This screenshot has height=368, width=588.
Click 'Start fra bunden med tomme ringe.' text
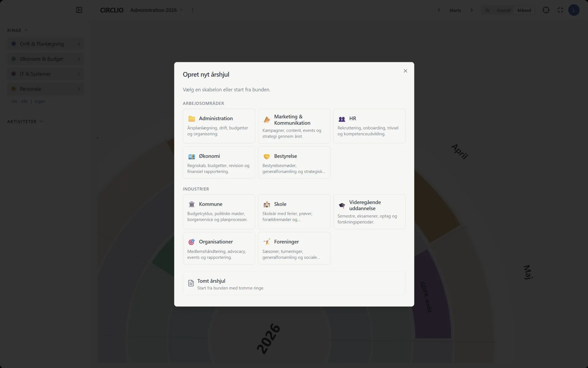click(231, 288)
